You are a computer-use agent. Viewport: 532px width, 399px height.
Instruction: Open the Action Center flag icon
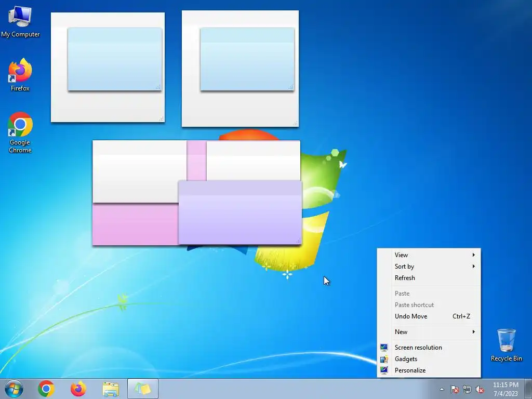pos(455,389)
